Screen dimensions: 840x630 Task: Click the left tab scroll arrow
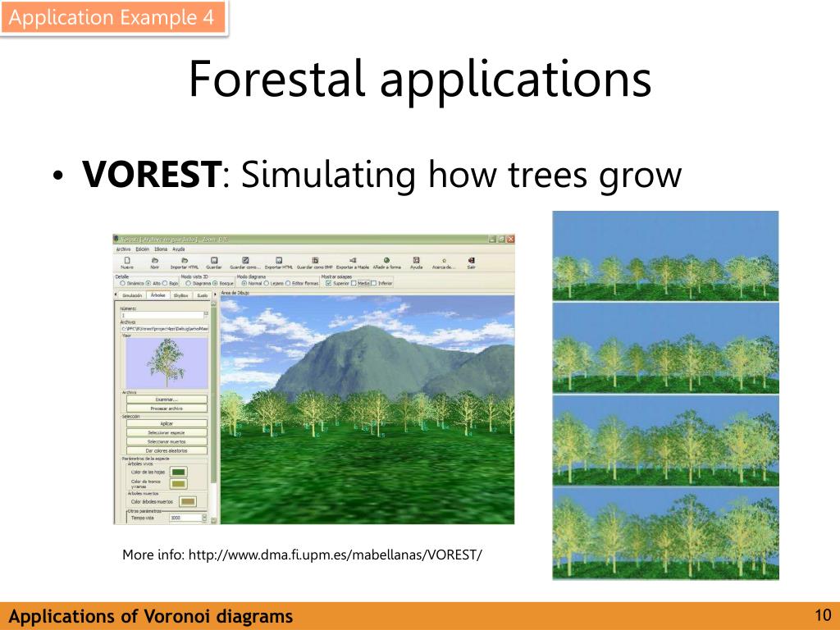click(x=116, y=295)
